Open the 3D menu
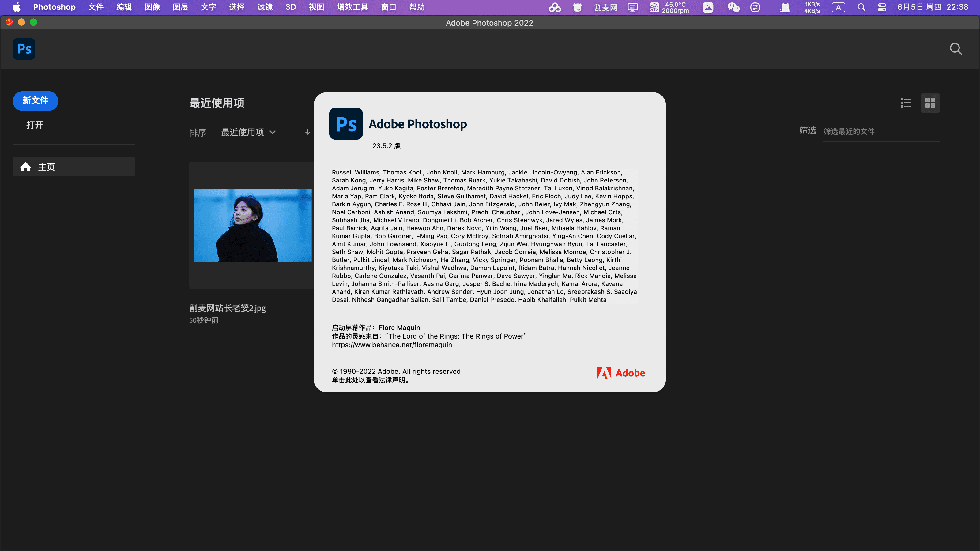This screenshot has width=980, height=551. point(291,7)
